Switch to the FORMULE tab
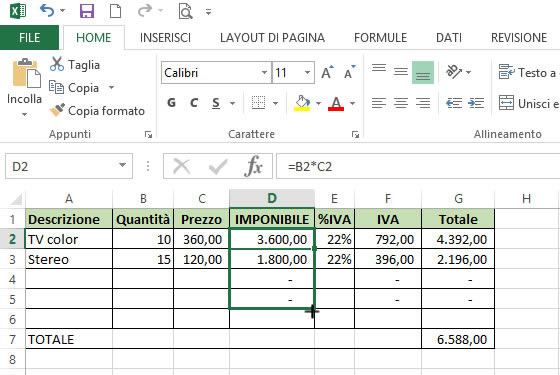The width and height of the screenshot is (560, 375). pos(380,38)
